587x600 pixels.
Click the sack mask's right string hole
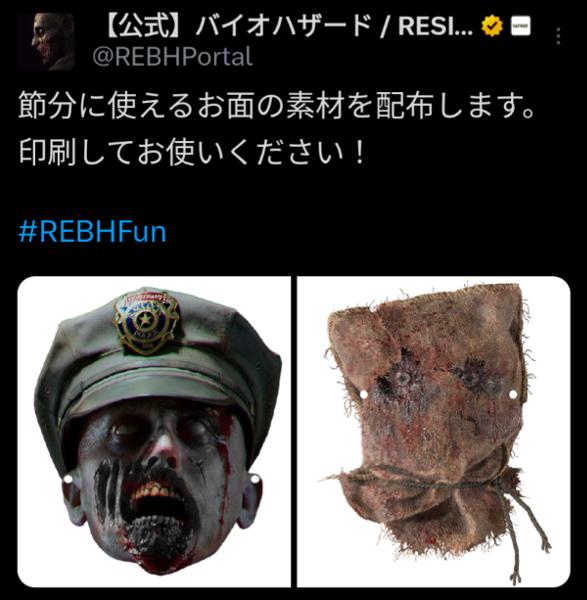click(513, 394)
